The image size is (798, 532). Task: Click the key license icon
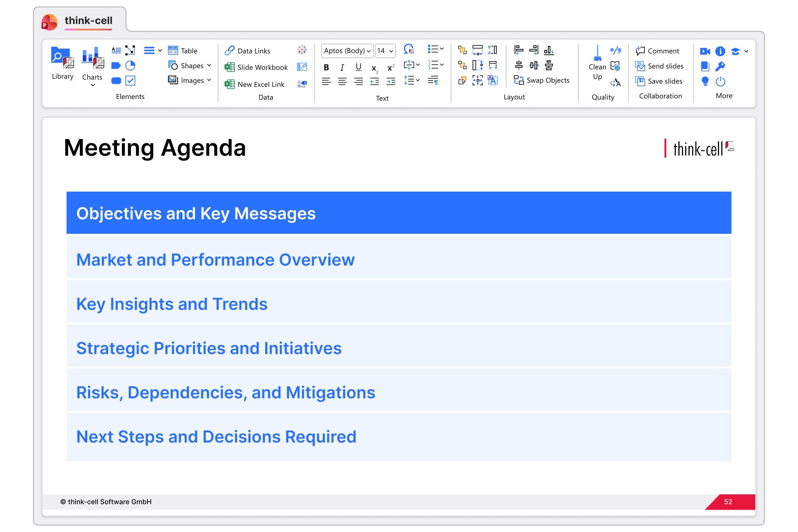click(720, 66)
